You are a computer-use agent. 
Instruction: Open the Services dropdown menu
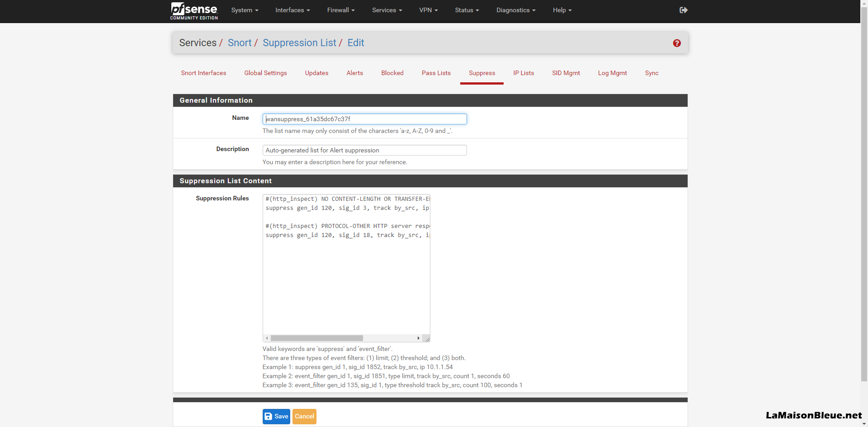387,10
